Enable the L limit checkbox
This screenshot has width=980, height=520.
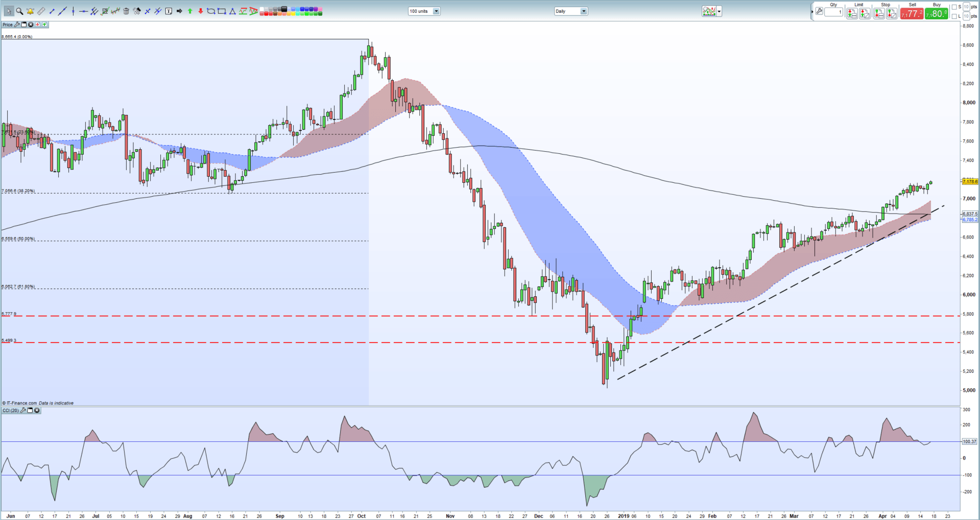(x=954, y=16)
